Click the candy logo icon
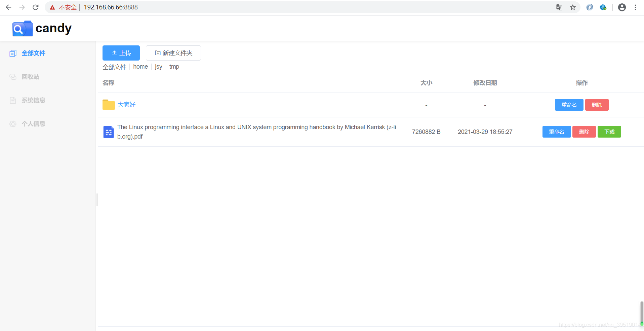 point(23,29)
